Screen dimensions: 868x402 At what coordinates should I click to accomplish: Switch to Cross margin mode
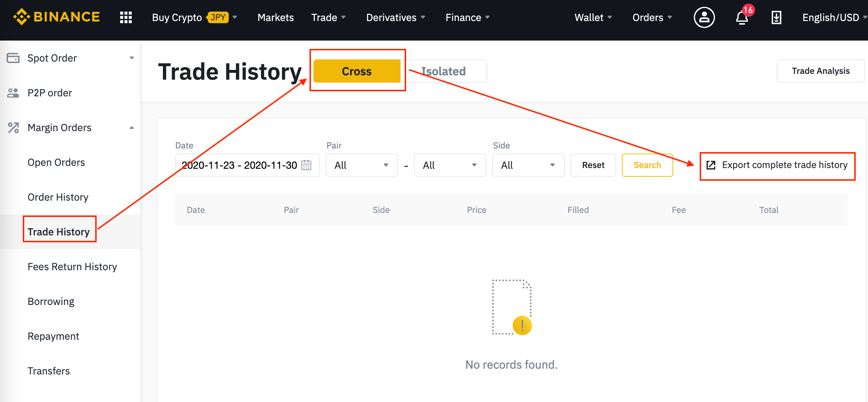pos(357,71)
